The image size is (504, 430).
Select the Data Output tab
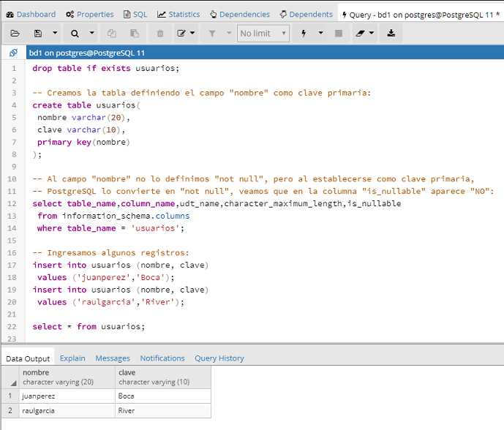(28, 358)
